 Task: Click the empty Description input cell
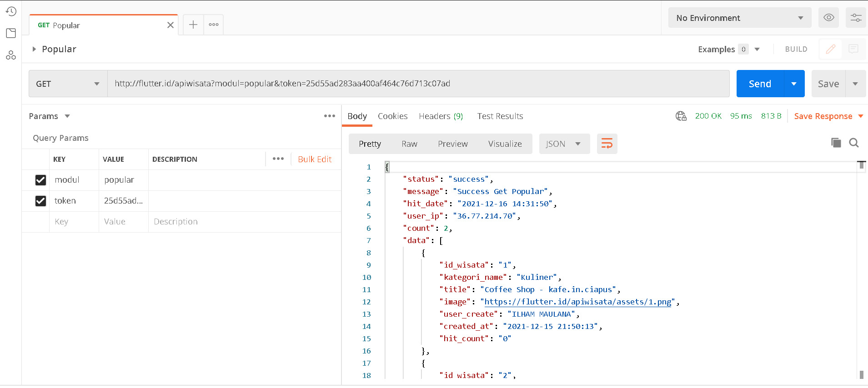[245, 222]
